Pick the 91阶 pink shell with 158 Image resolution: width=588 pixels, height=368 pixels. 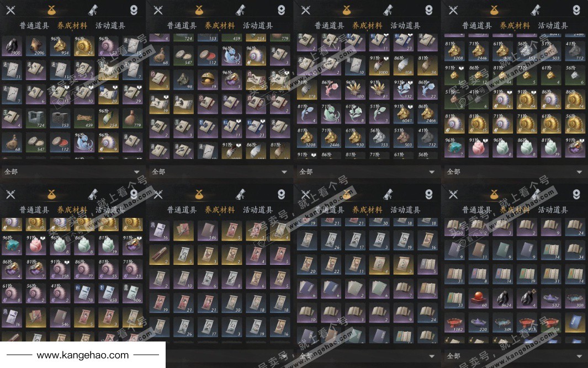[x=60, y=269]
